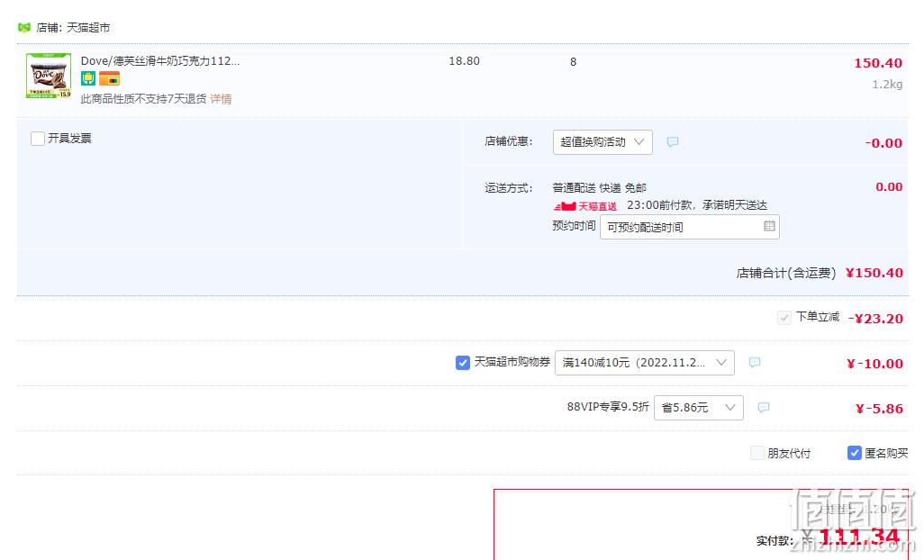Click the 1.2kg weight label

pyautogui.click(x=887, y=85)
